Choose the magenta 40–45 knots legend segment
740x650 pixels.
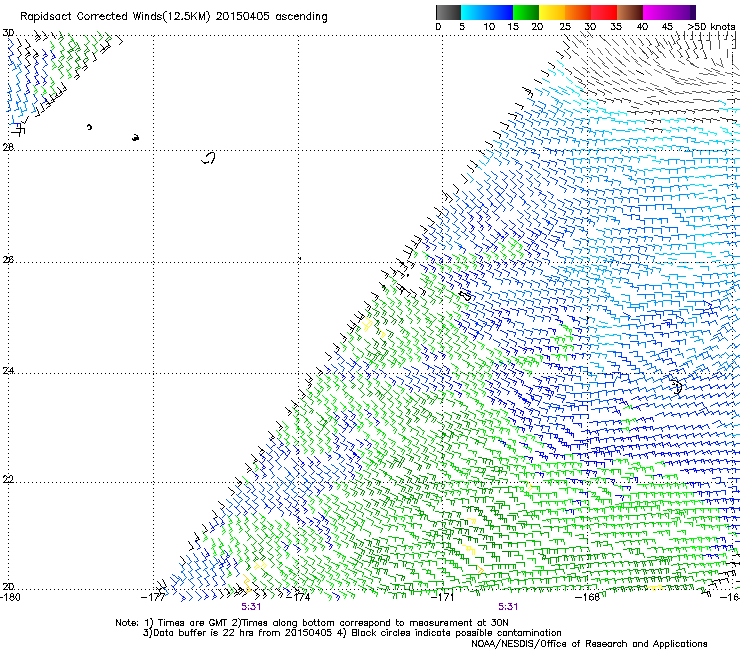point(656,12)
